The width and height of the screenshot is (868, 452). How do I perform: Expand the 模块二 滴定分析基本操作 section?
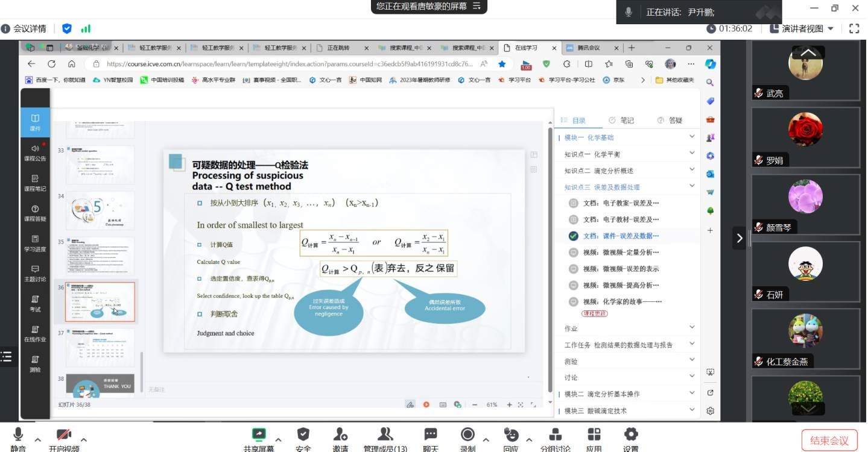[x=691, y=394]
